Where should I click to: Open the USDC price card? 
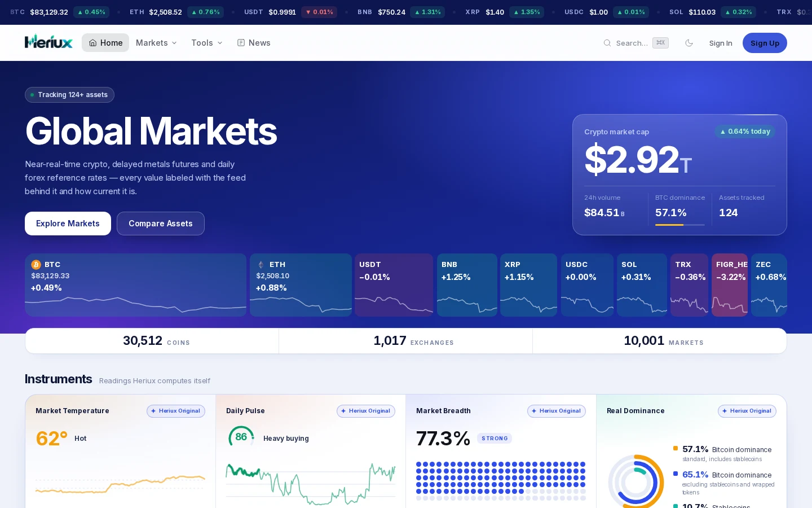point(587,285)
